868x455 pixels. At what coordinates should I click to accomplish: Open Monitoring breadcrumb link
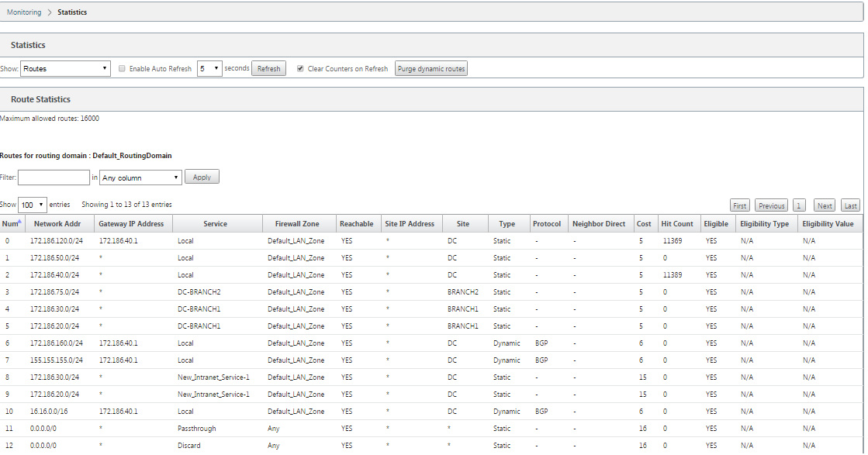[24, 12]
